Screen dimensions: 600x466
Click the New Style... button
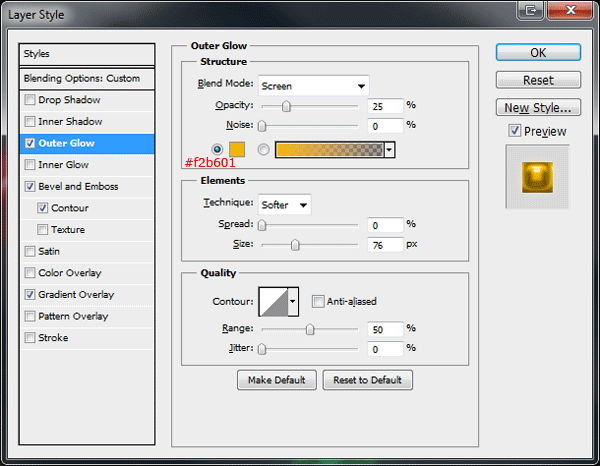(538, 108)
